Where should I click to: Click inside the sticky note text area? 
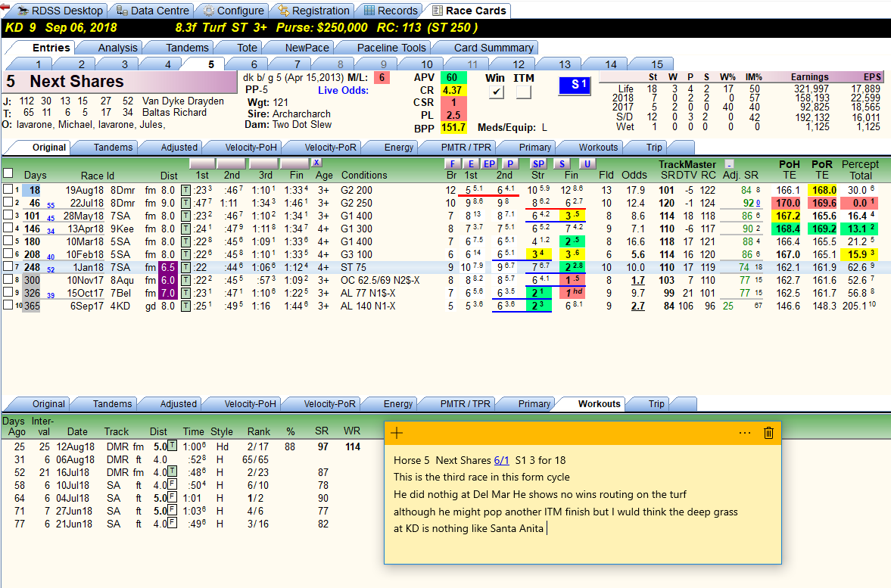pos(582,503)
